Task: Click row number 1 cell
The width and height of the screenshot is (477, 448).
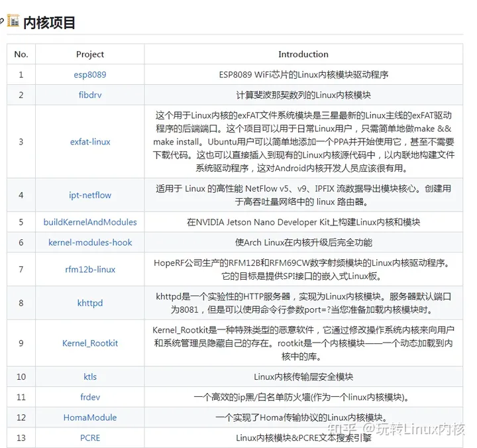Action: click(21, 75)
